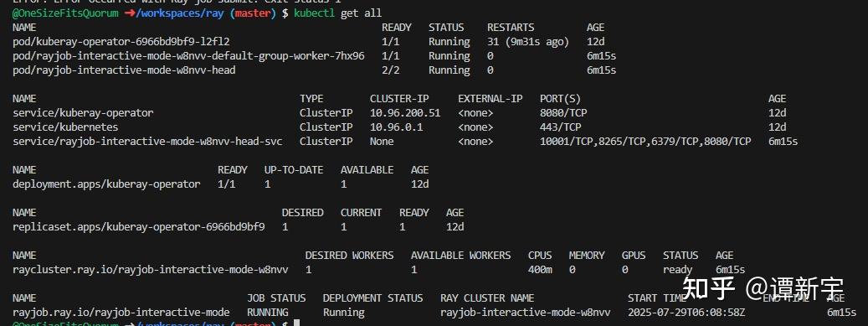Click the CPUS column header
Screen dimensions: 868x326
540,256
